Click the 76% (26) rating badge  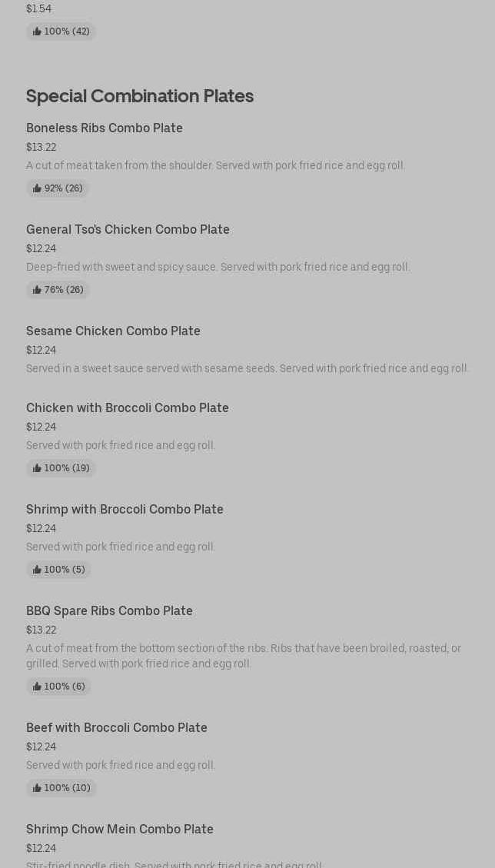pos(58,290)
